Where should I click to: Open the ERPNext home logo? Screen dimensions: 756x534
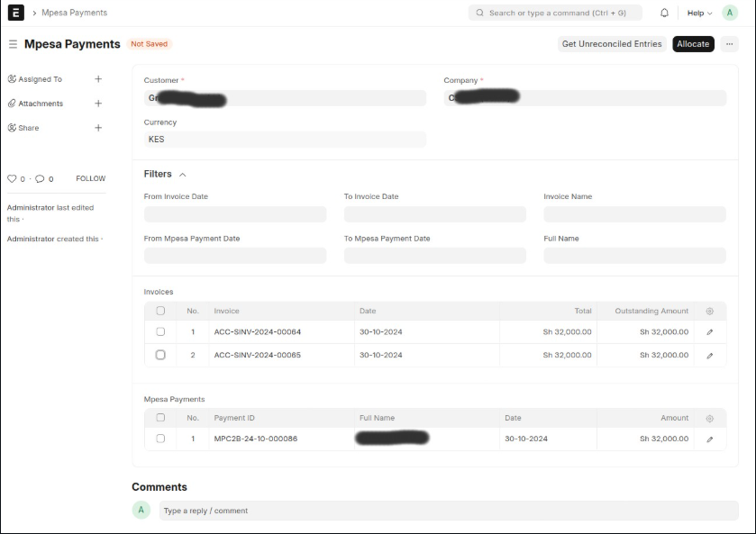(x=16, y=13)
